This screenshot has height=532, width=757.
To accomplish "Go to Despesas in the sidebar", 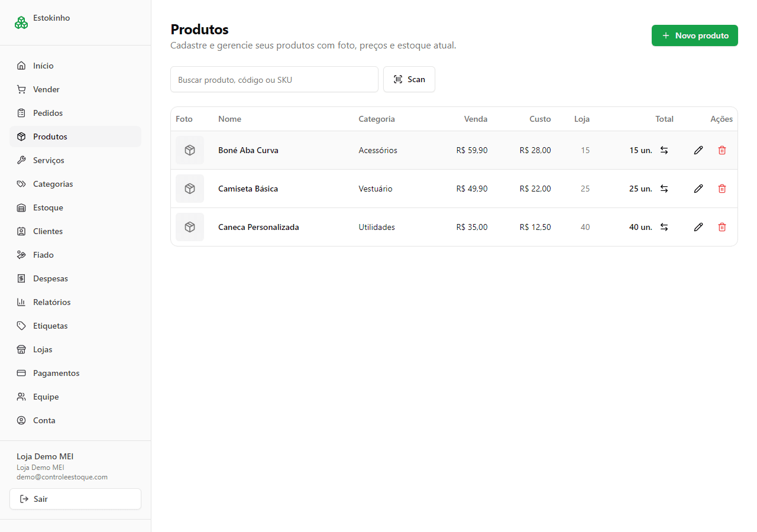I will (x=75, y=278).
